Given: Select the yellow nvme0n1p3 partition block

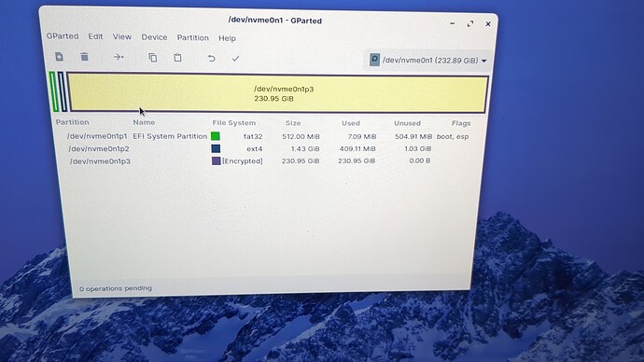Looking at the screenshot, I should tap(277, 93).
